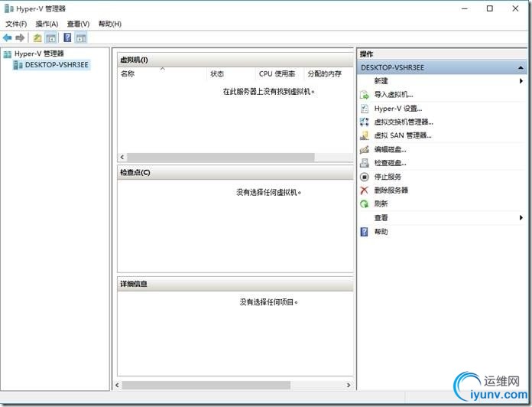Toggle the action pane toolbar icon

pos(81,37)
